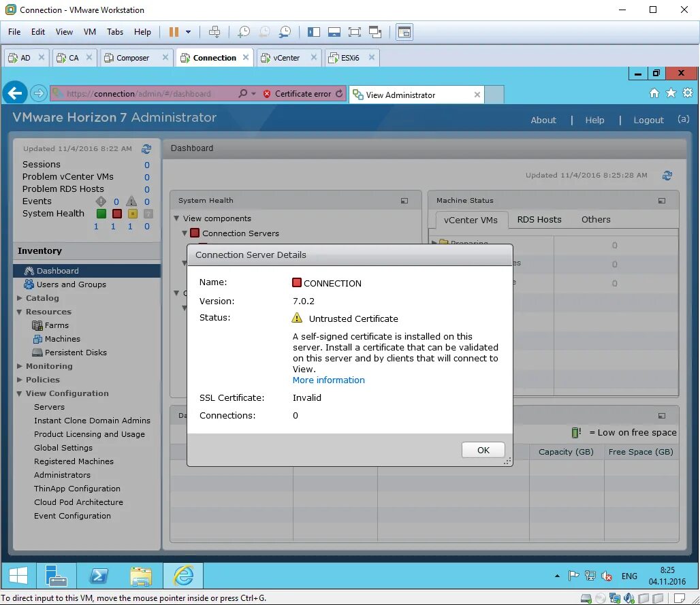Open the Edit menu

38,32
